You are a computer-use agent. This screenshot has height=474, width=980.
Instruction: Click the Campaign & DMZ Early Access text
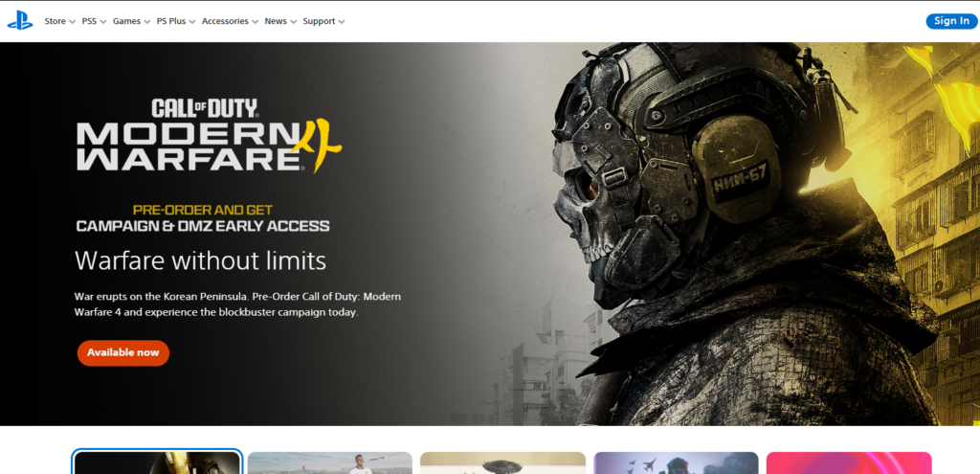pos(203,226)
